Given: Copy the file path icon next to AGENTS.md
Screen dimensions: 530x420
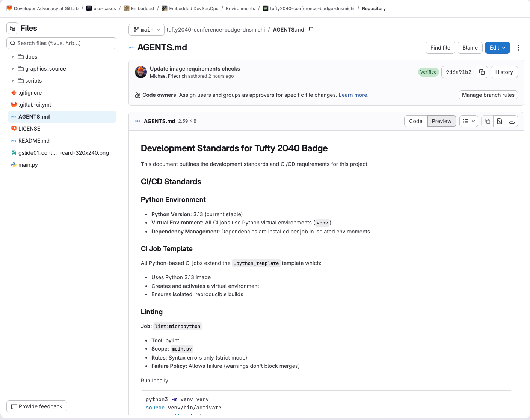Looking at the screenshot, I should (x=312, y=30).
